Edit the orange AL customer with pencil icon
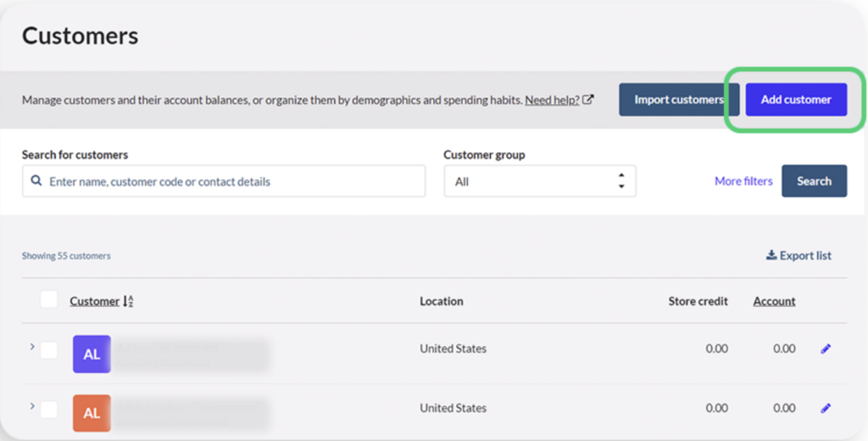The height and width of the screenshot is (441, 868). tap(826, 408)
